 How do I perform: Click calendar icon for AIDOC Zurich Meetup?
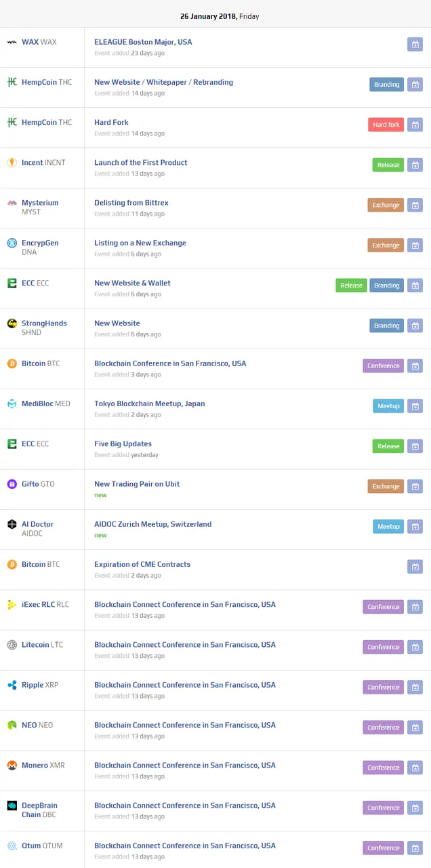[415, 526]
